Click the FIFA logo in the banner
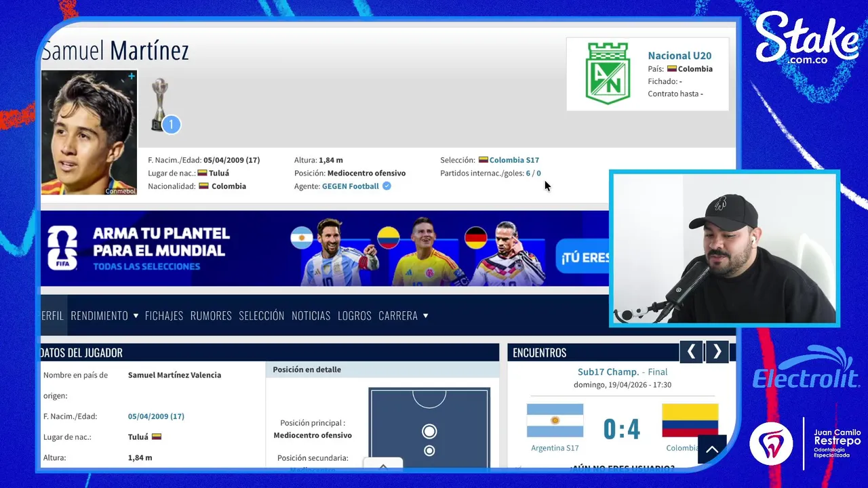 (x=62, y=248)
